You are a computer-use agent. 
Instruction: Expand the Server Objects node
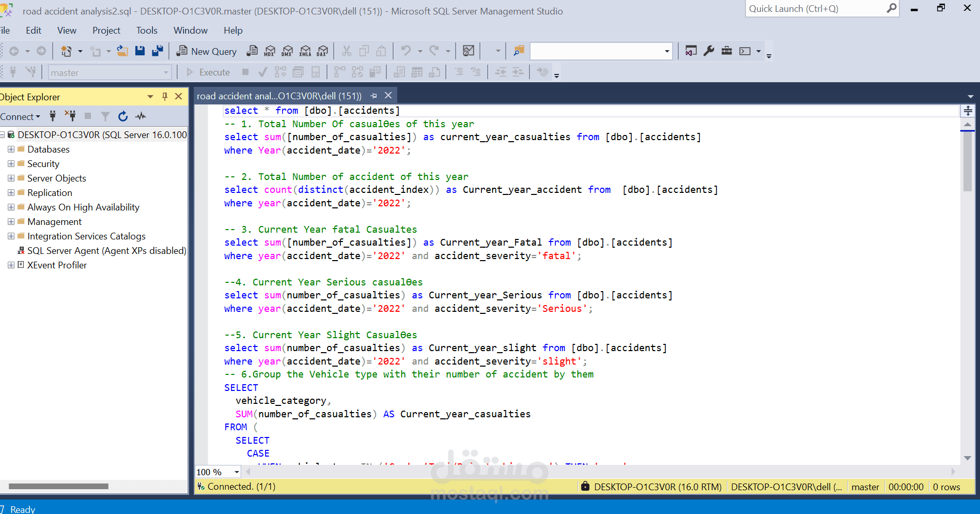(x=11, y=178)
